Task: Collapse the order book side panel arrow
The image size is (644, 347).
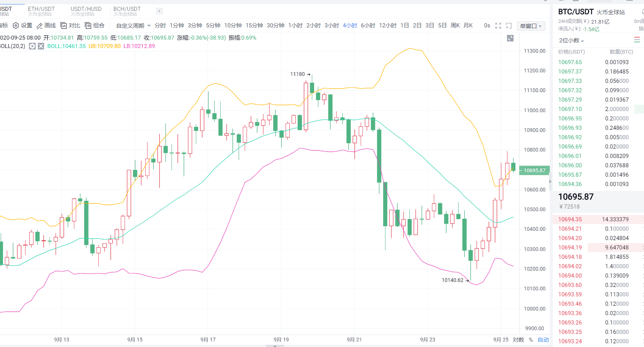Action: [550, 182]
